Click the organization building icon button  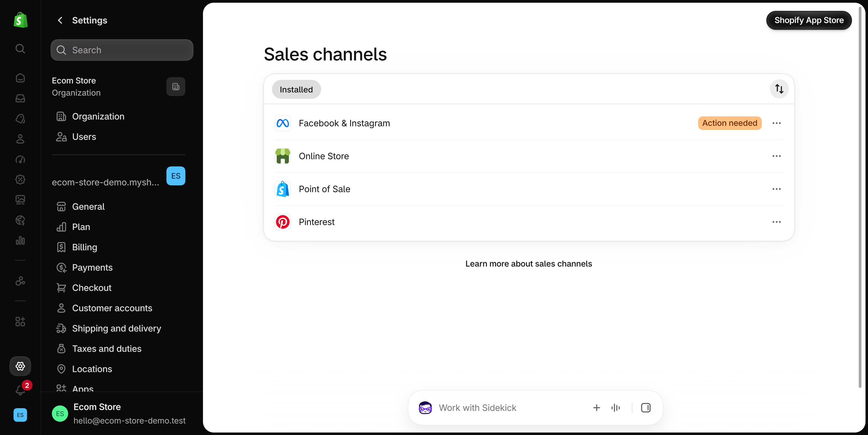pyautogui.click(x=175, y=87)
